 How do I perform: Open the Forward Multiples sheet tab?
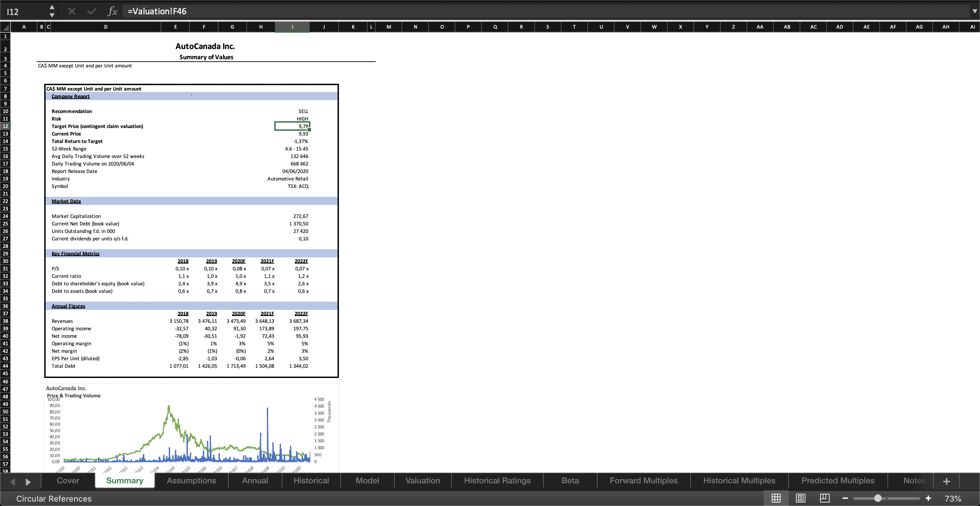coord(644,480)
